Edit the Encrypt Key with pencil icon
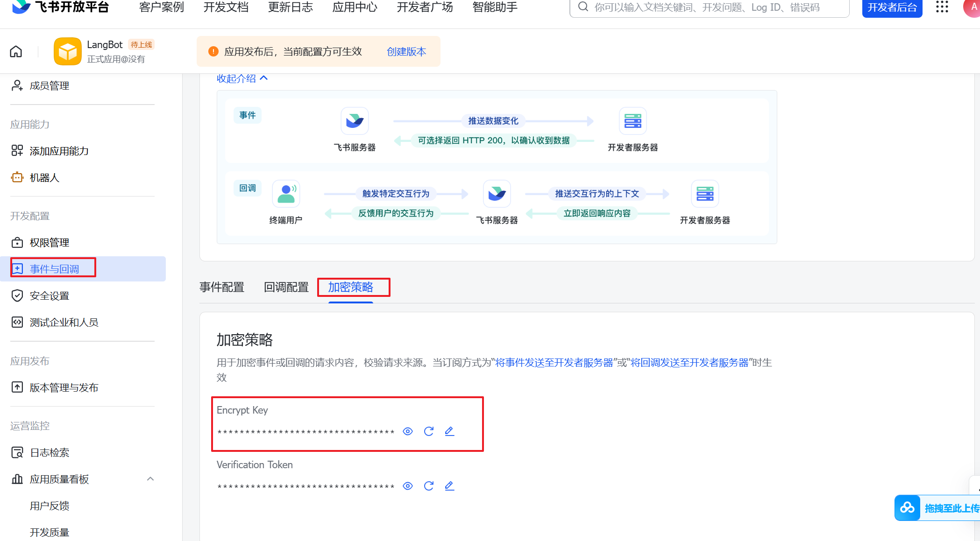Screen dimensions: 980x541 point(449,431)
